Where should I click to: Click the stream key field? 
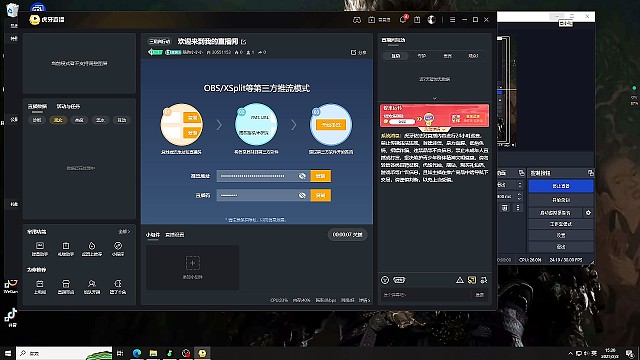(263, 195)
